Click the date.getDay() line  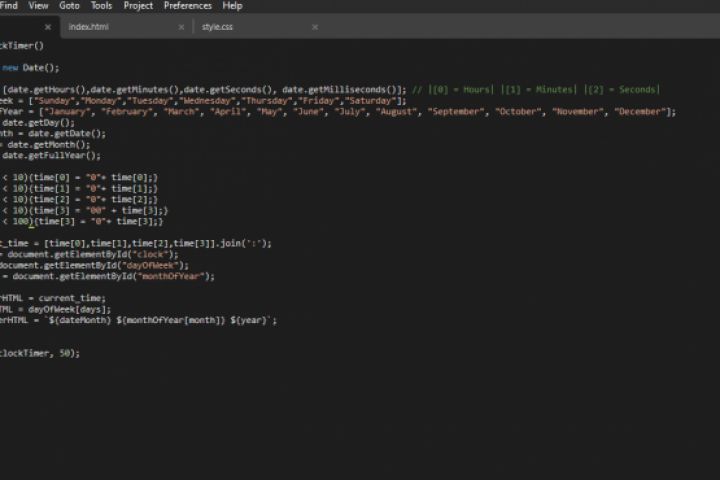[x=38, y=123]
